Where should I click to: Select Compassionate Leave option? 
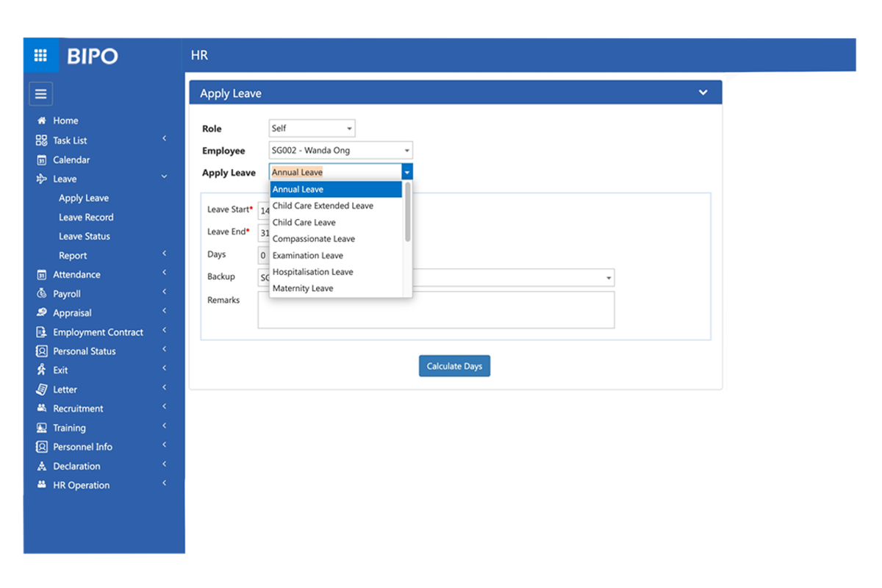click(x=336, y=239)
